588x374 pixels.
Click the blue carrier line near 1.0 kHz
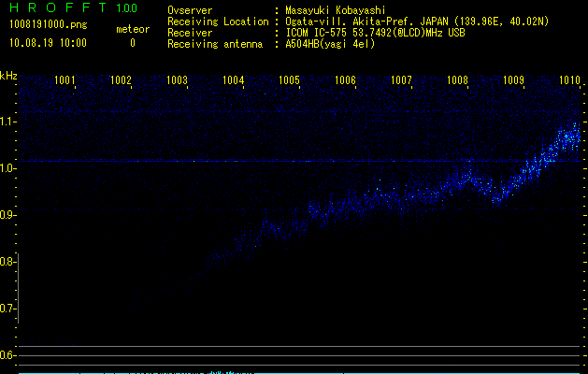(x=299, y=162)
